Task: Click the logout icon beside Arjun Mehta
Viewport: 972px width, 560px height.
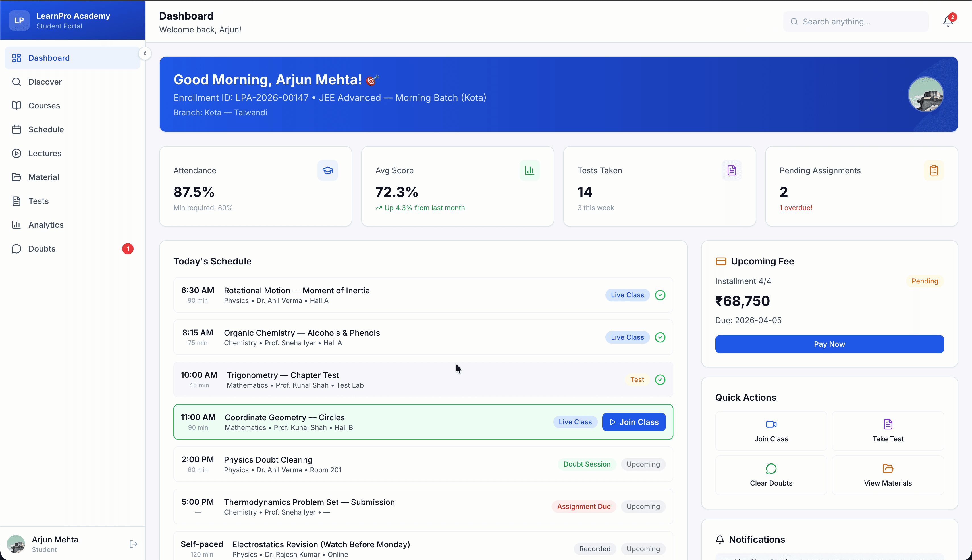Action: 134,544
